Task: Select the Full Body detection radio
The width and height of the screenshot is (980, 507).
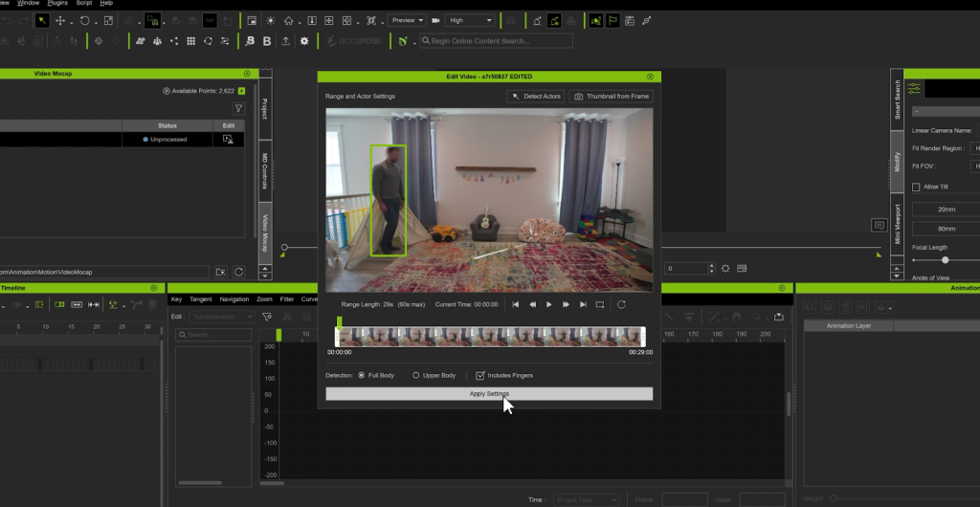Action: pos(361,375)
